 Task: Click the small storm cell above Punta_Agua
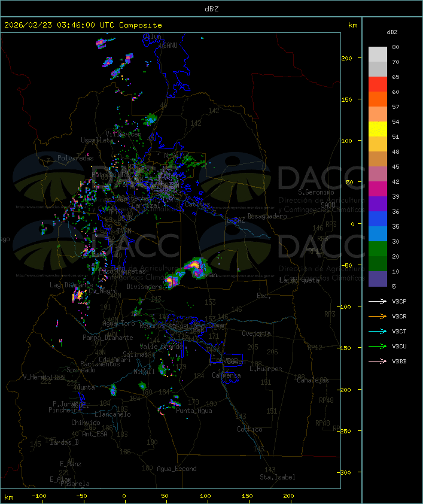[x=174, y=402]
